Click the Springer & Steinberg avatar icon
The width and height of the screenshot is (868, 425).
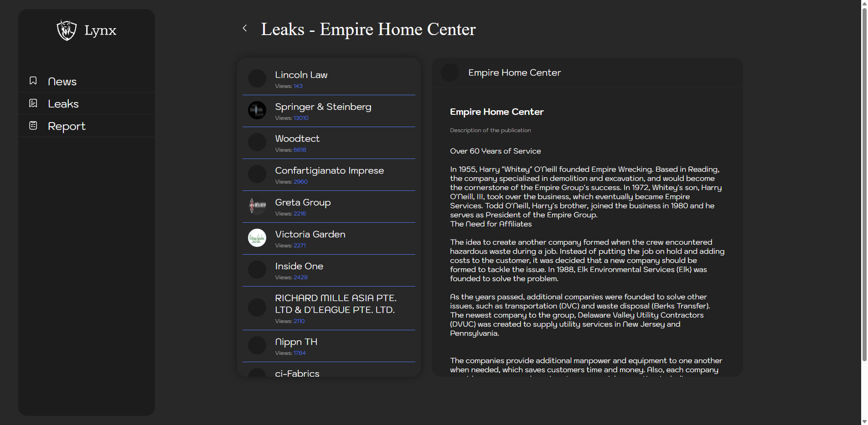point(257,110)
